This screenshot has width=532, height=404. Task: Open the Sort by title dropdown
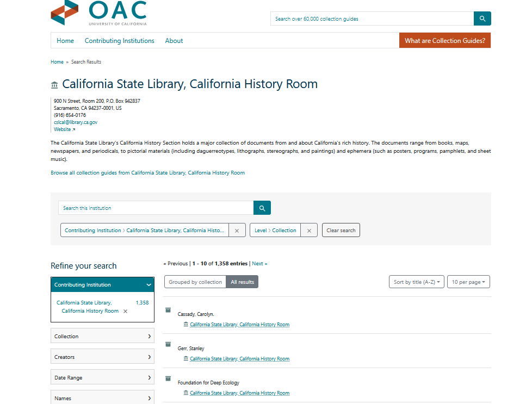tap(416, 282)
